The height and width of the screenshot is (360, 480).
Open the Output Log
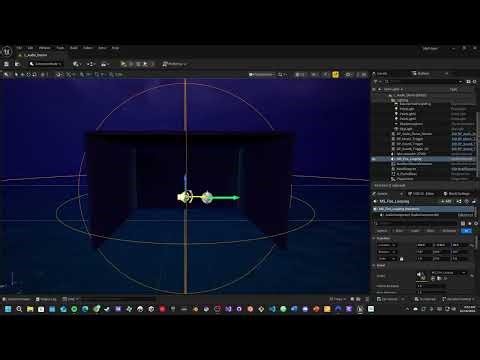(x=46, y=299)
